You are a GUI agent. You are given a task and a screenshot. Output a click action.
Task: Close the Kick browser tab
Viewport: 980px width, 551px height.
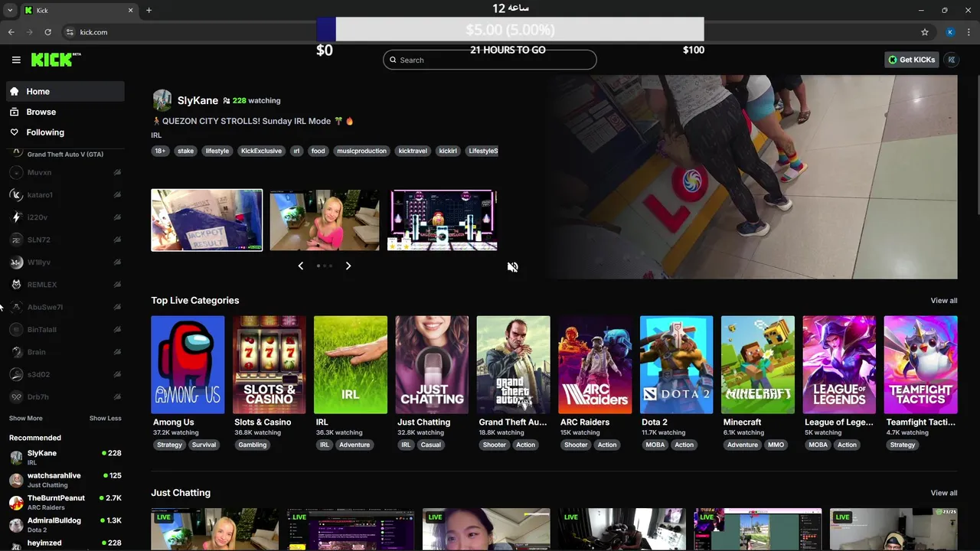pos(130,10)
